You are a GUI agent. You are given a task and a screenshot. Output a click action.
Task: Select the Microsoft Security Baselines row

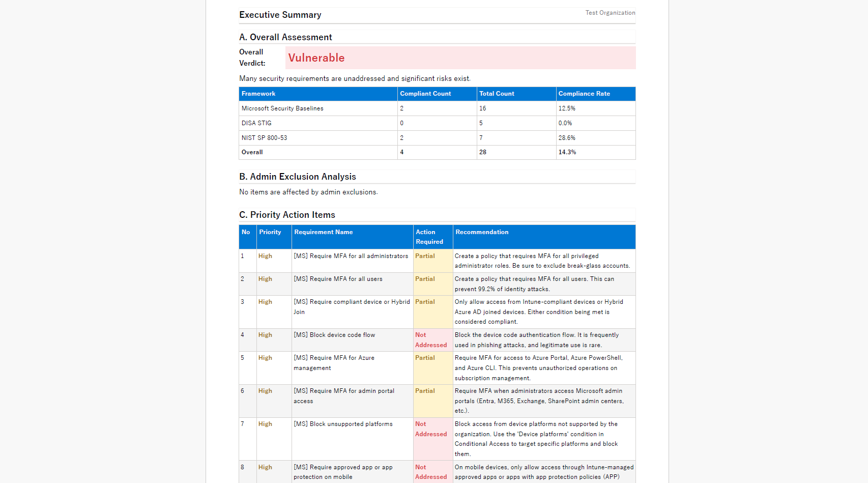(x=282, y=108)
